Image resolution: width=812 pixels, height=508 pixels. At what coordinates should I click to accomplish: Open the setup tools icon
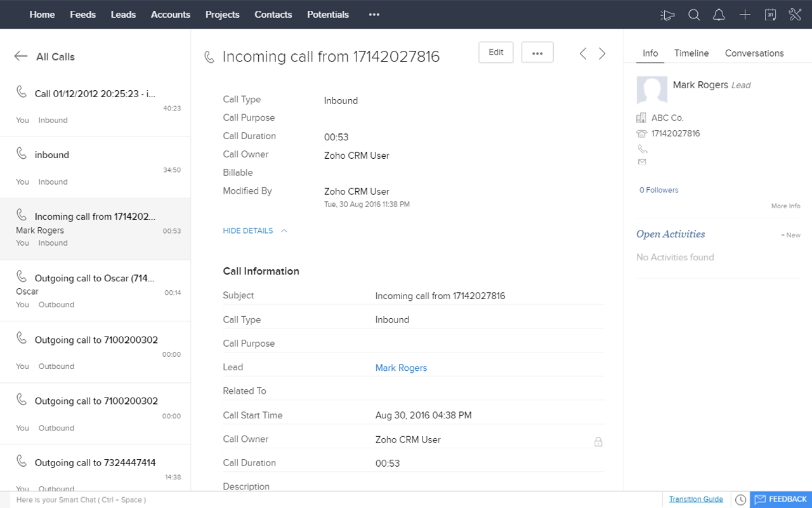[795, 14]
